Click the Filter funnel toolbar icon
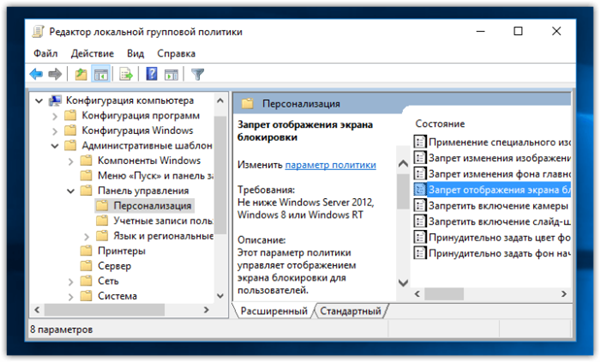600x362 pixels. click(197, 74)
